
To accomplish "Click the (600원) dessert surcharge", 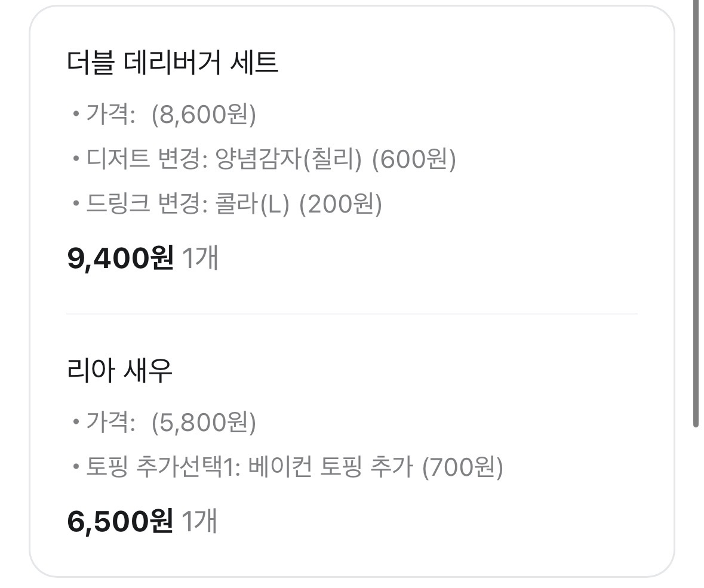I will 413,159.
